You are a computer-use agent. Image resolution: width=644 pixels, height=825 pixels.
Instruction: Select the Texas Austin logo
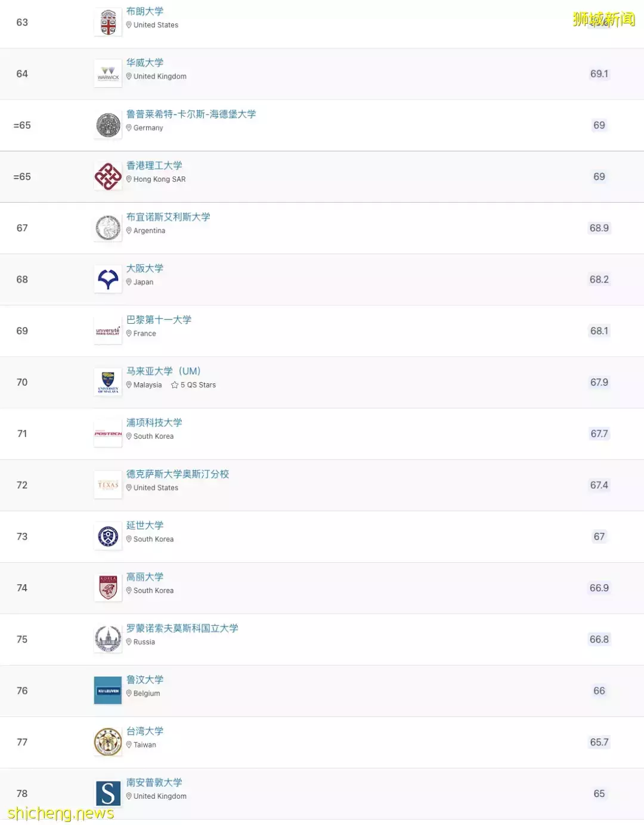(x=107, y=485)
